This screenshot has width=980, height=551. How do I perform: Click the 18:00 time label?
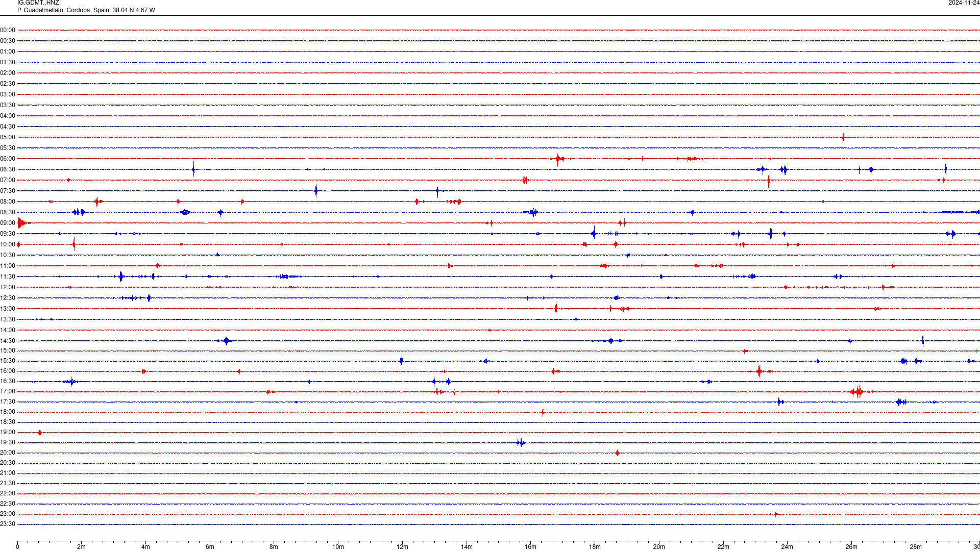pyautogui.click(x=8, y=412)
